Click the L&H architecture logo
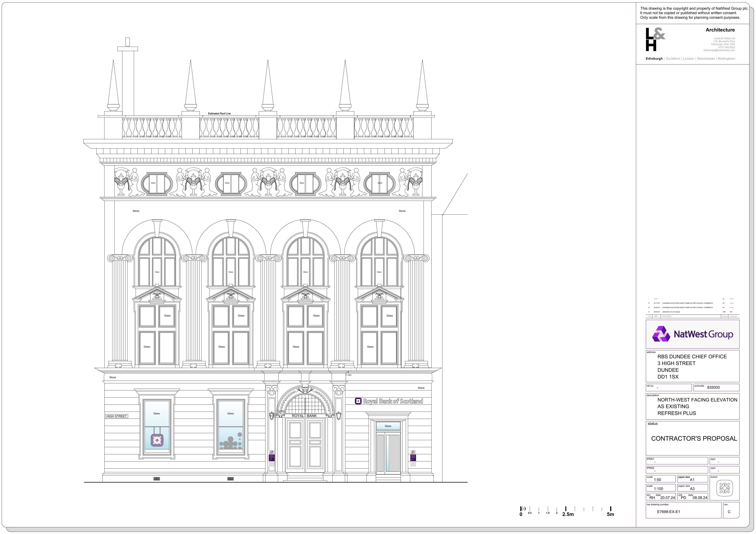This screenshot has height=534, width=756. [x=655, y=40]
